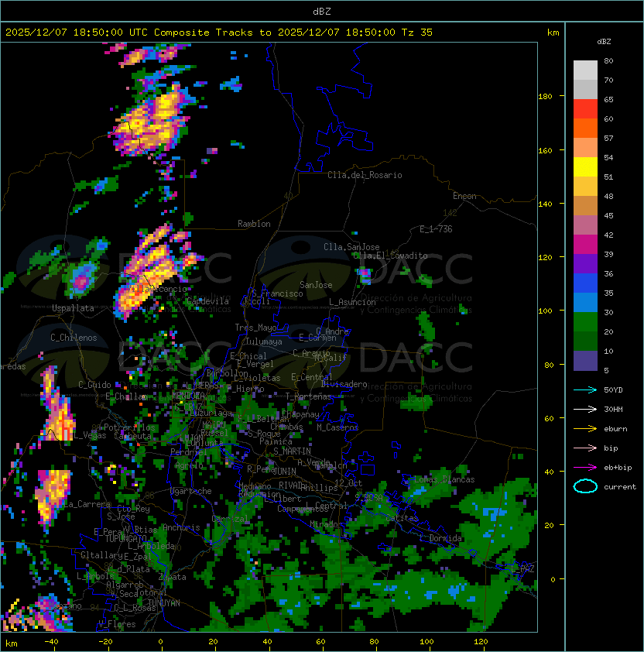Click the 'Encon' map label
This screenshot has height=652, width=644.
point(464,196)
